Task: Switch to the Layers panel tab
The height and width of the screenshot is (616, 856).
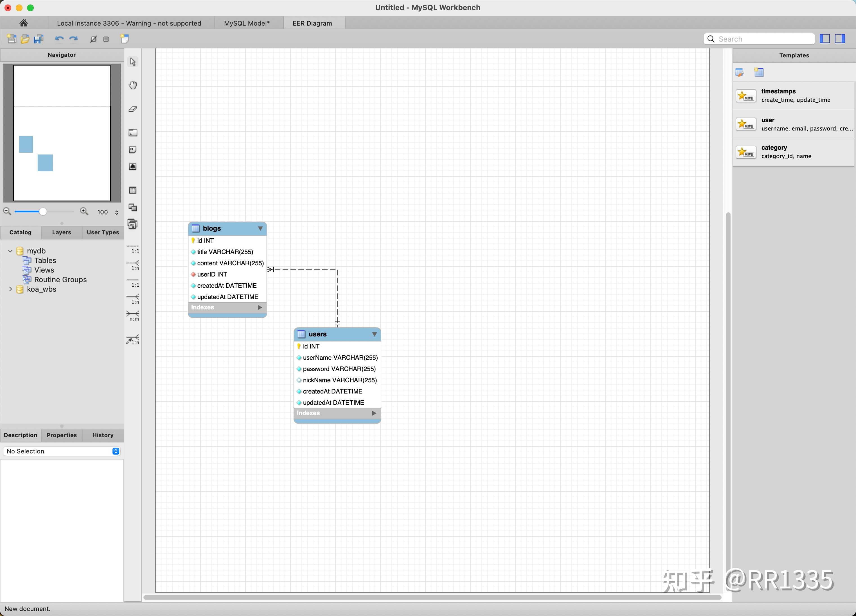Action: click(61, 232)
